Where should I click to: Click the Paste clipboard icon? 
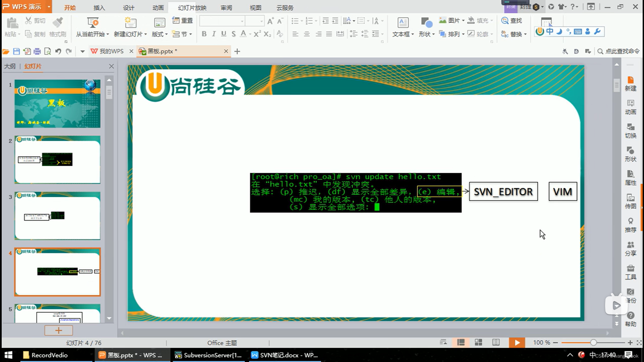12,23
